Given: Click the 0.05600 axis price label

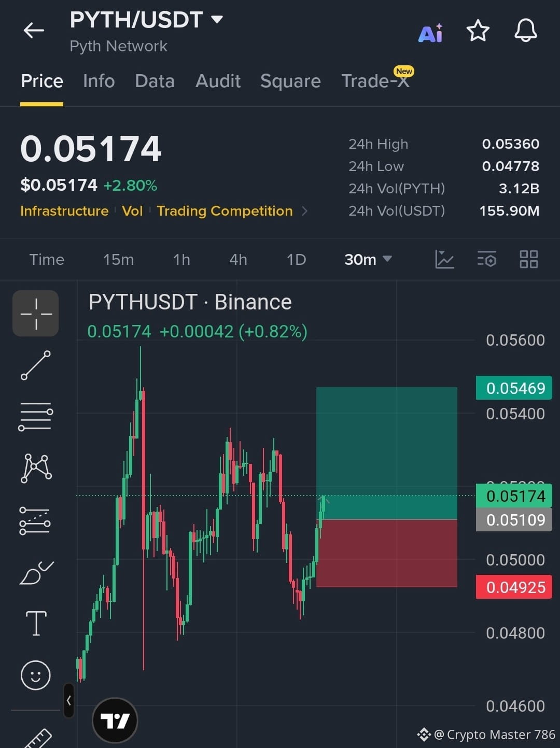Looking at the screenshot, I should pos(515,341).
